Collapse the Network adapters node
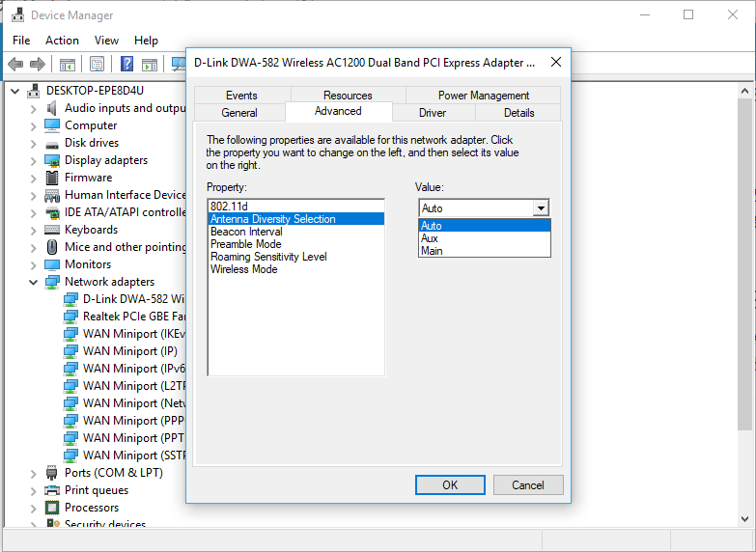The image size is (756, 552). (33, 282)
